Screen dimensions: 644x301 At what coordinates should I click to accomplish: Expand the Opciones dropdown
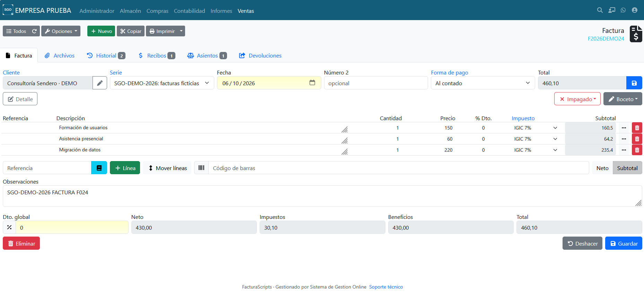(61, 31)
